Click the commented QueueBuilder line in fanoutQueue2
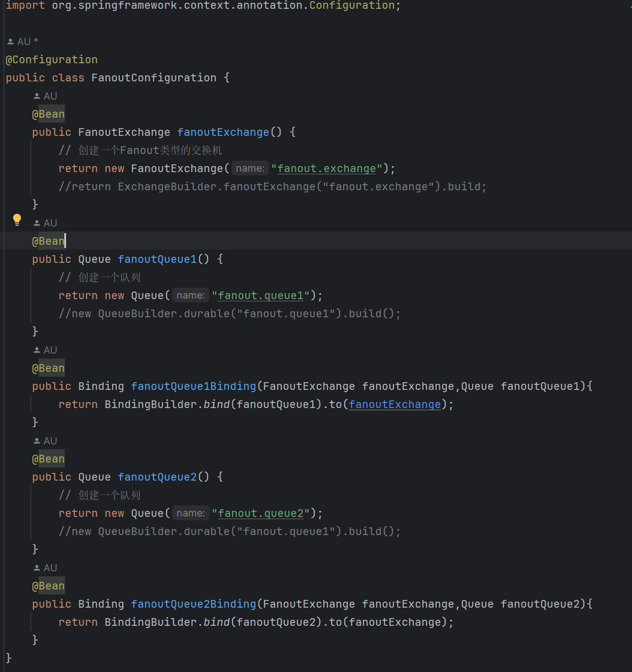 coord(230,531)
